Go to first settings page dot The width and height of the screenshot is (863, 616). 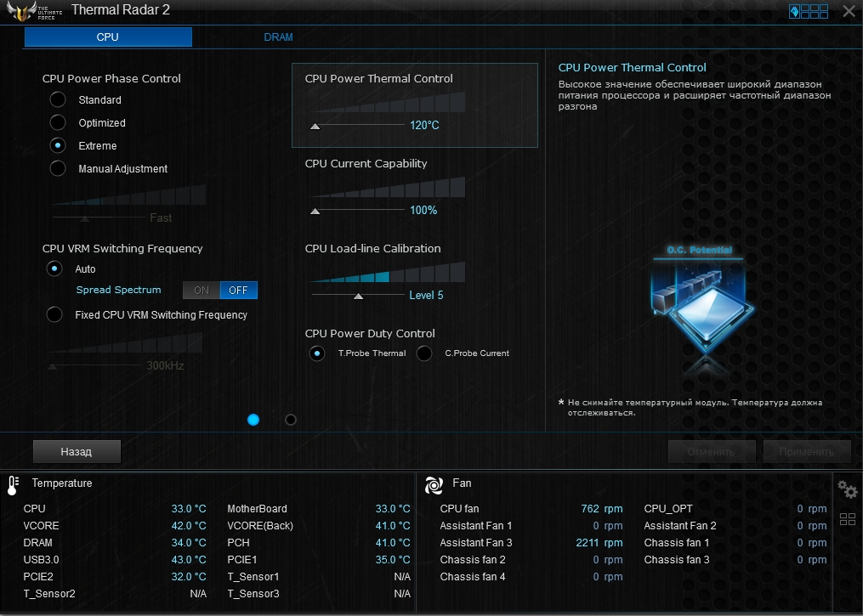tap(253, 420)
